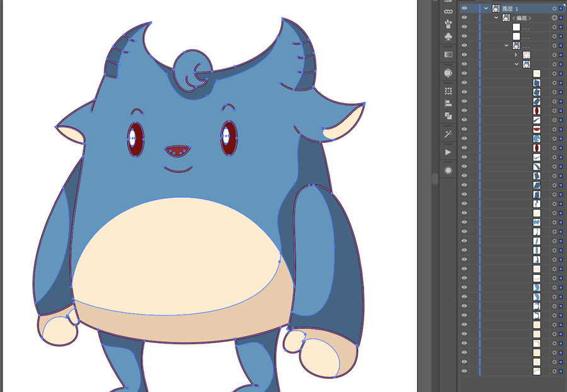The width and height of the screenshot is (567, 392).
Task: Open the circular-arrows panel icon below Gradient
Action: [x=448, y=72]
